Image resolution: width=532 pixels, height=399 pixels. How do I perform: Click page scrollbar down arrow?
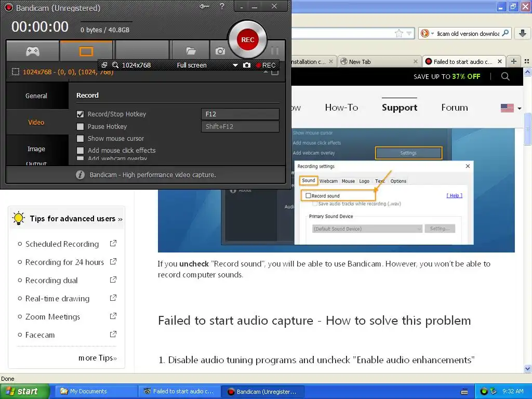coord(527,368)
